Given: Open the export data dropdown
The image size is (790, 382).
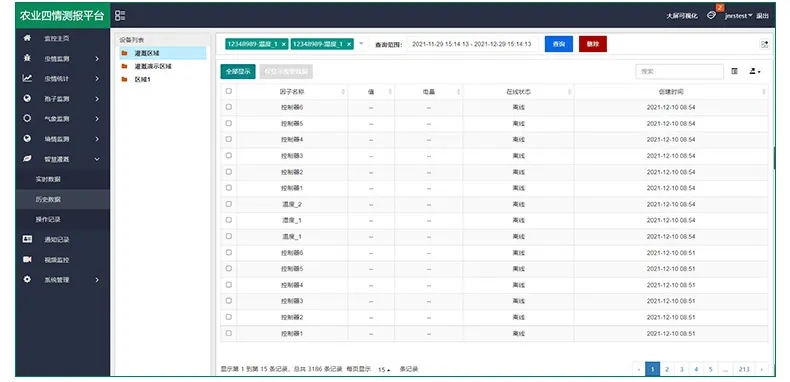Looking at the screenshot, I should pos(755,72).
